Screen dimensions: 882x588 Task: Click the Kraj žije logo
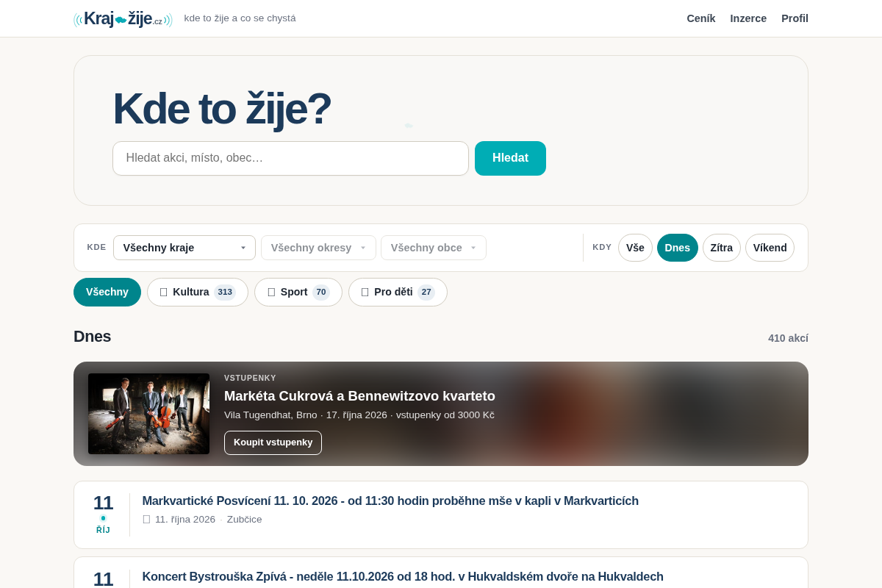pos(123,18)
